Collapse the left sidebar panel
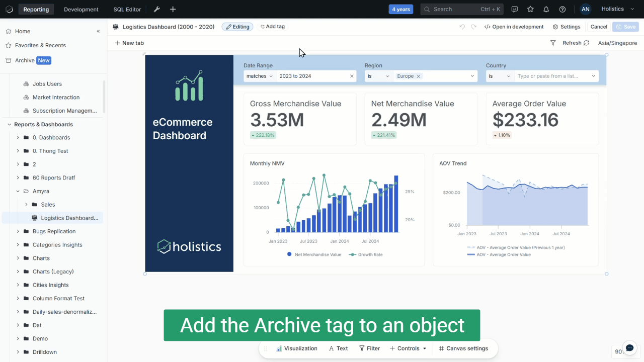 click(98, 31)
